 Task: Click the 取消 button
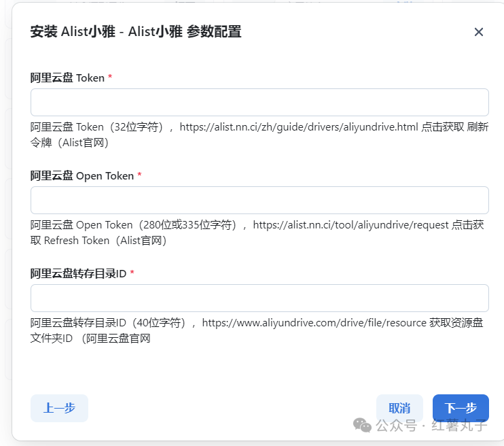(x=399, y=408)
